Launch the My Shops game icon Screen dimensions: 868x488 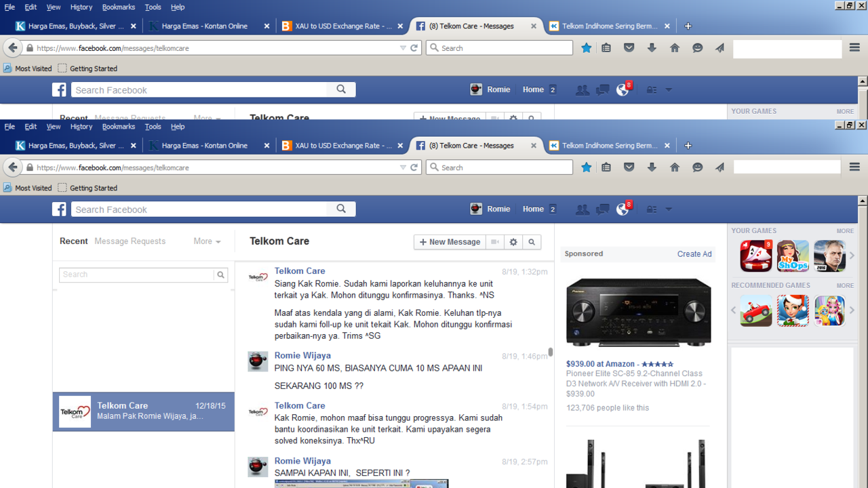793,256
